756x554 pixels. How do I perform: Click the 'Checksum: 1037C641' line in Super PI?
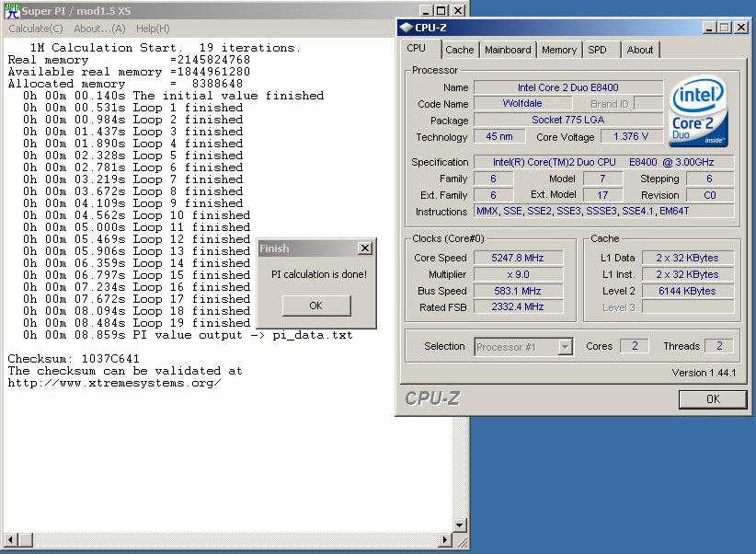tap(74, 359)
